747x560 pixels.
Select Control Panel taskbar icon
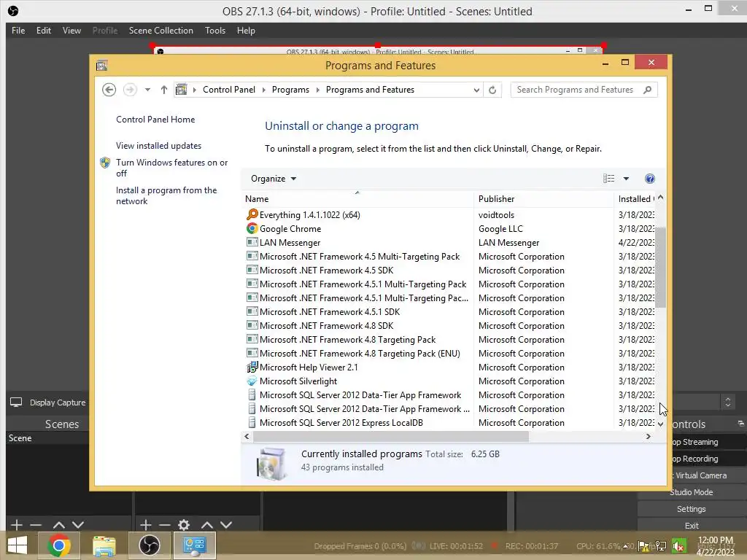(x=194, y=545)
